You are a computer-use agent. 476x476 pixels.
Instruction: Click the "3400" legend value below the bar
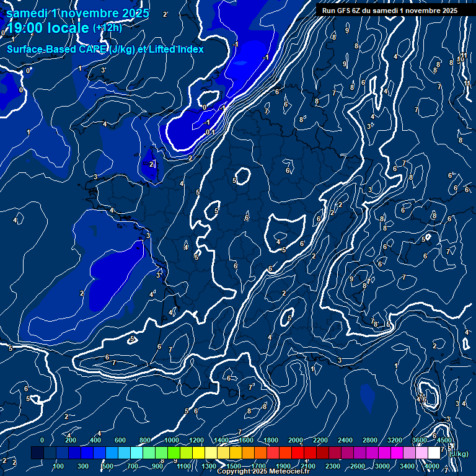click(x=407, y=466)
